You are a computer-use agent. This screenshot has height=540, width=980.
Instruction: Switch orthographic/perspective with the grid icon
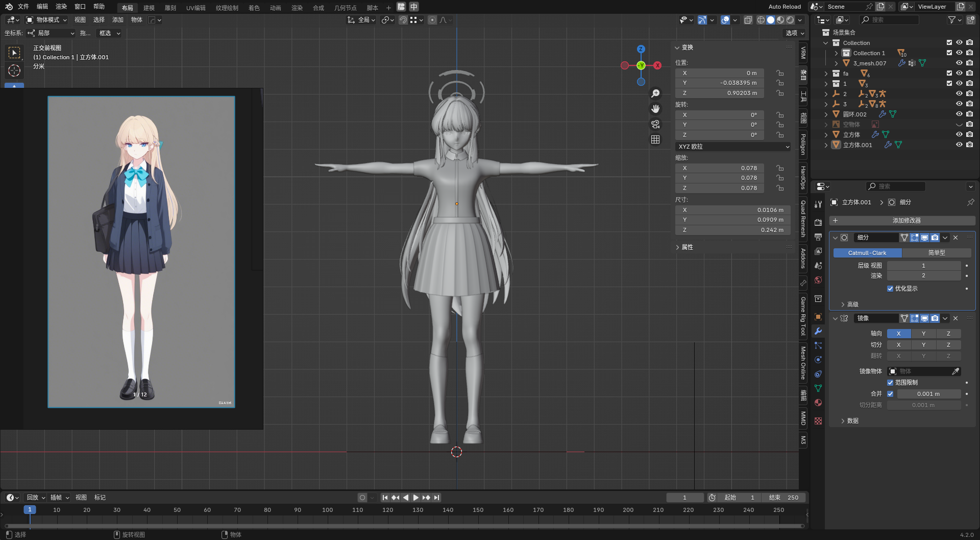pyautogui.click(x=655, y=139)
